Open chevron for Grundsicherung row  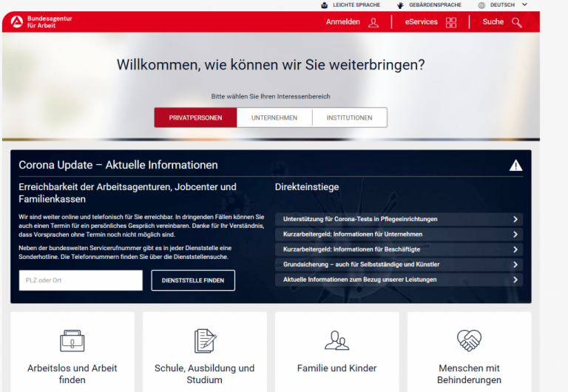[515, 265]
